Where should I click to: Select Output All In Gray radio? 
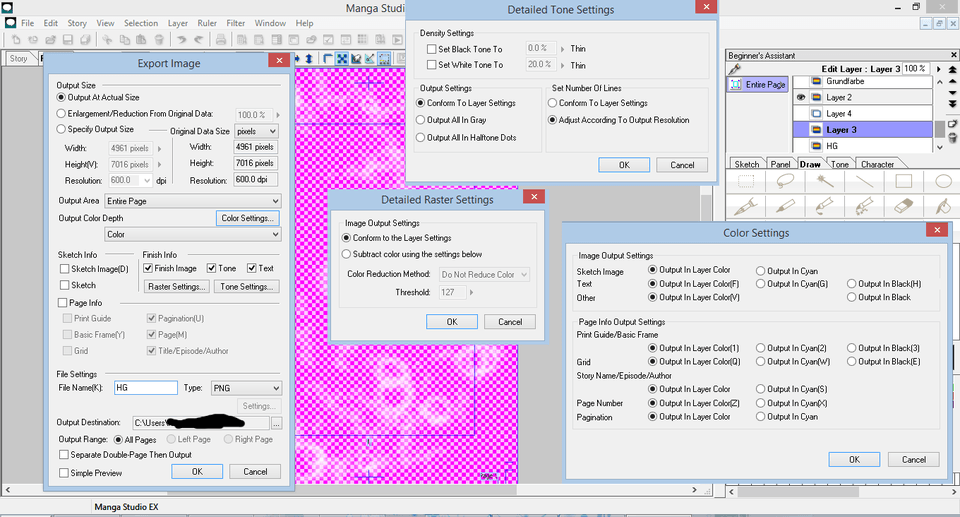coord(421,120)
